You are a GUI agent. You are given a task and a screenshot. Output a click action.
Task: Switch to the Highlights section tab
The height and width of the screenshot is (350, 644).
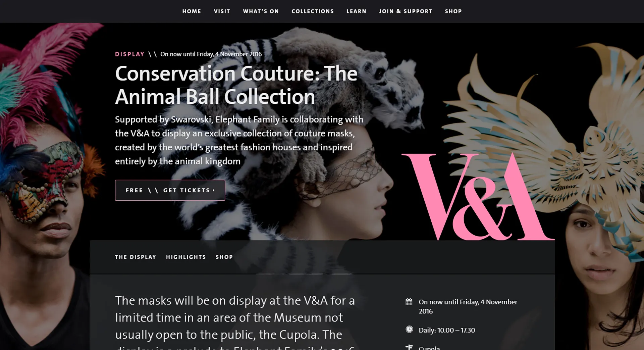coord(186,257)
